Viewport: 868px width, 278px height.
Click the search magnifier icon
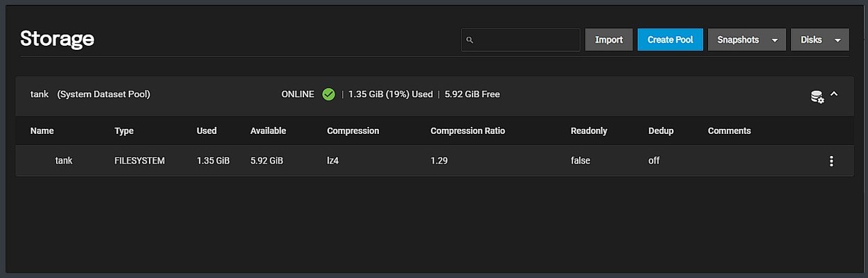(x=470, y=40)
